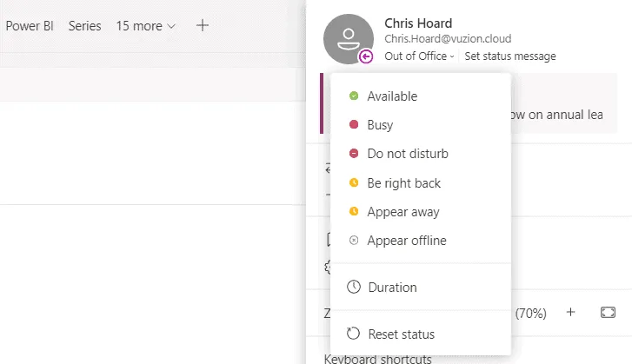
Task: Open the Duration clock option
Action: [x=354, y=288]
